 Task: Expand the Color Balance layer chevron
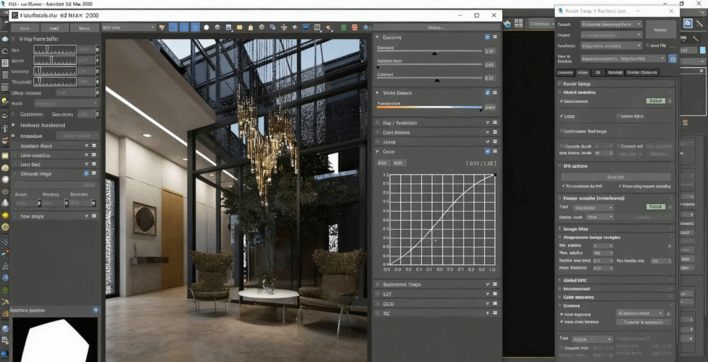click(487, 132)
